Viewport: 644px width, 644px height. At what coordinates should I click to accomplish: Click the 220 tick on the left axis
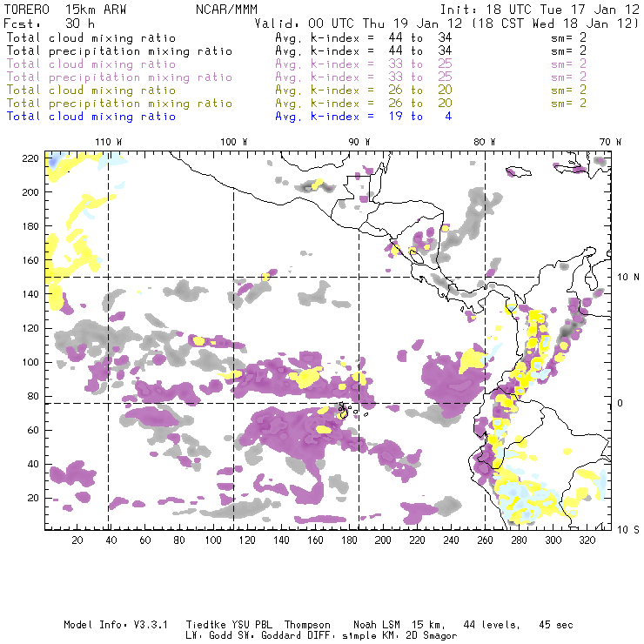(x=33, y=158)
